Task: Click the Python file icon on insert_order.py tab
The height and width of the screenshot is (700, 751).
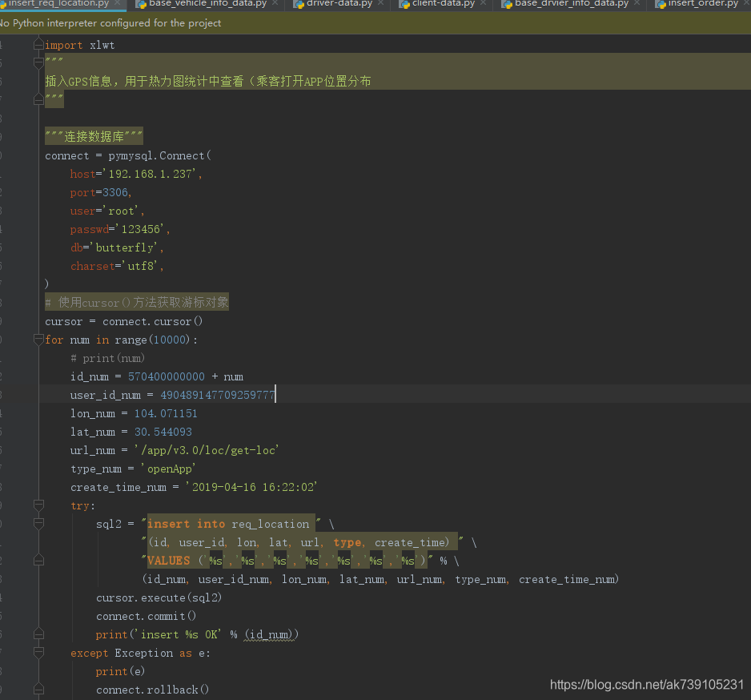Action: tap(659, 4)
